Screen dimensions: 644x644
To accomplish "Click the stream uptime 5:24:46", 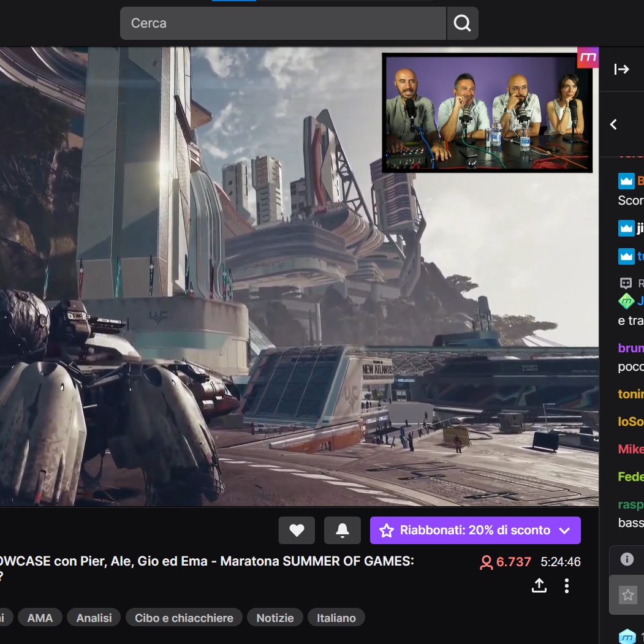I will click(x=561, y=562).
